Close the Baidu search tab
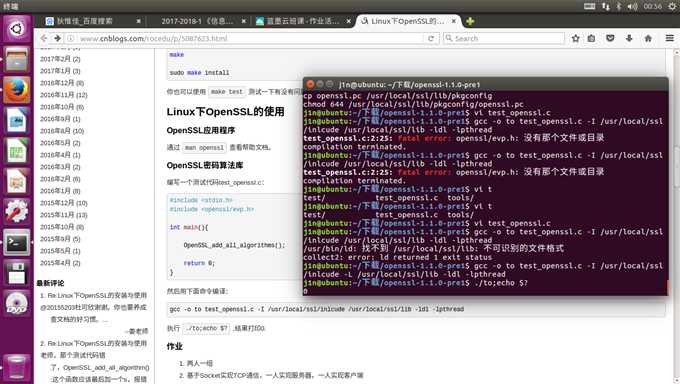Image resolution: width=680 pixels, height=384 pixels. click(138, 21)
